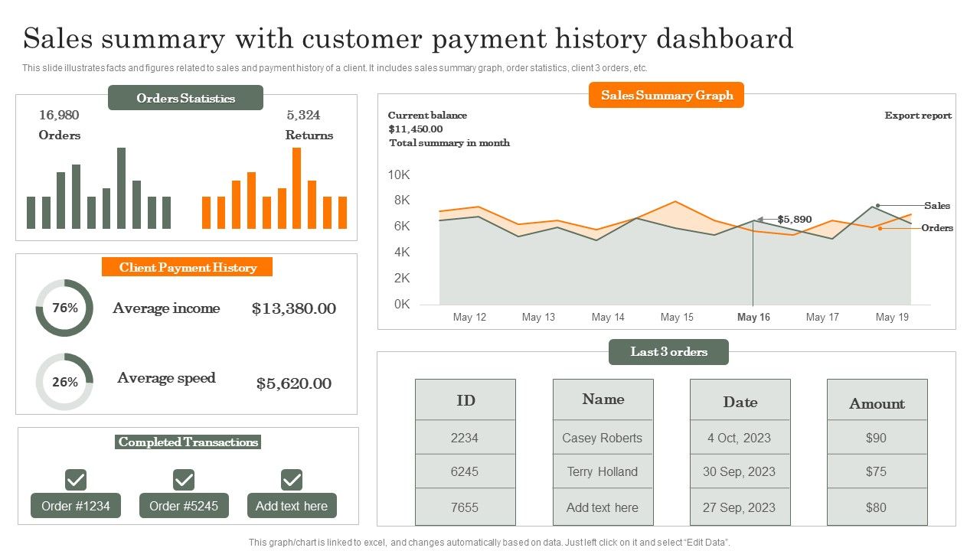Select the May 14 axis label
Screen dimensions: 980x551
[608, 317]
